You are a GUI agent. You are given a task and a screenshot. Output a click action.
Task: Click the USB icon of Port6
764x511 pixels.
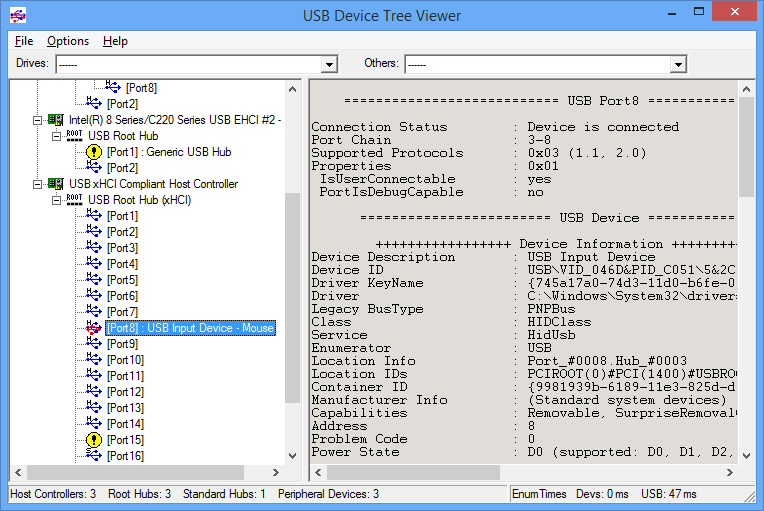[x=94, y=295]
